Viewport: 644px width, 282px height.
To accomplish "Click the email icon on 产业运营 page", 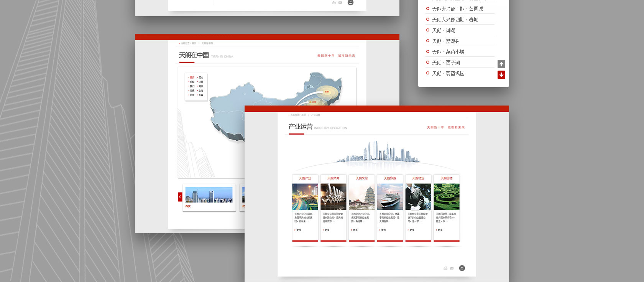I will click(x=452, y=268).
